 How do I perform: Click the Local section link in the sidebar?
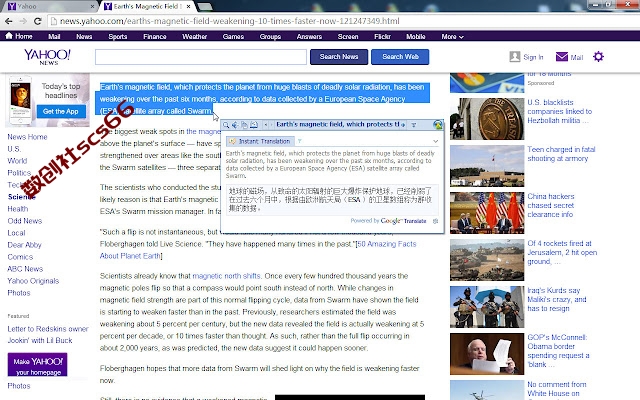16,233
